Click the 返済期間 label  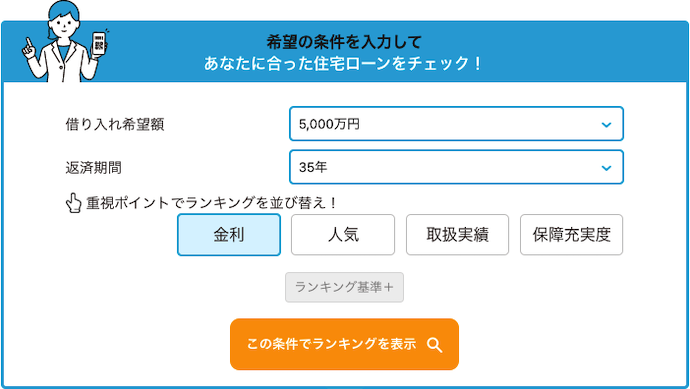(93, 168)
